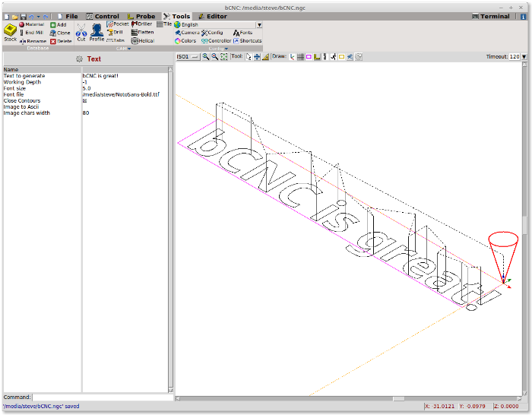532x415 pixels.
Task: Select the Flatten tool
Action: click(x=143, y=32)
